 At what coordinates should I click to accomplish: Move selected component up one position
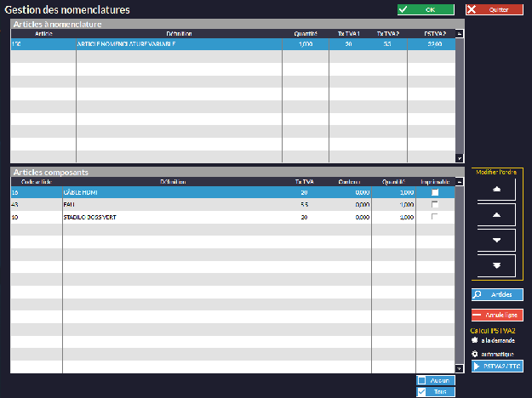click(497, 216)
